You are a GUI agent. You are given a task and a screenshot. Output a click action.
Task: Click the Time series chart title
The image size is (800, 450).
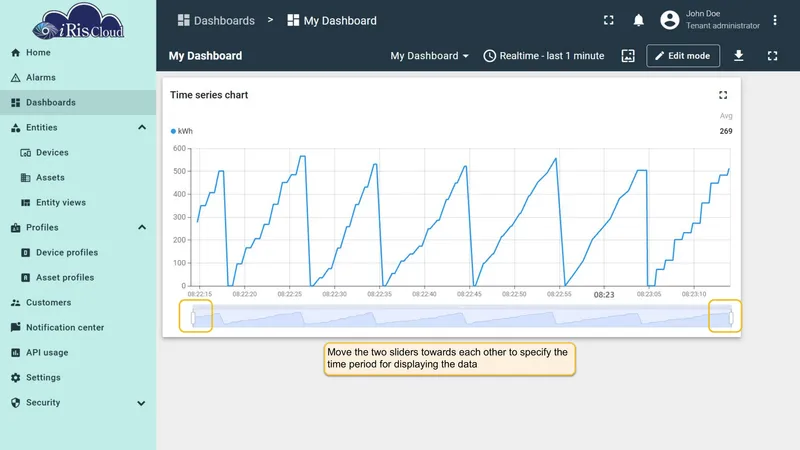[x=209, y=95]
